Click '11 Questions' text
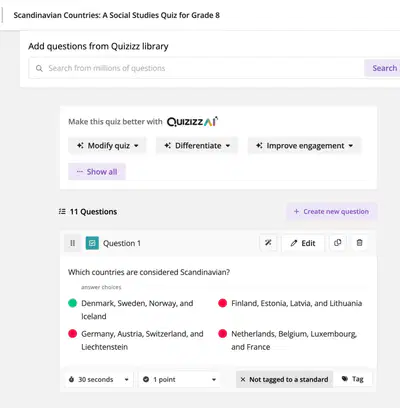The image size is (400, 408). (93, 212)
